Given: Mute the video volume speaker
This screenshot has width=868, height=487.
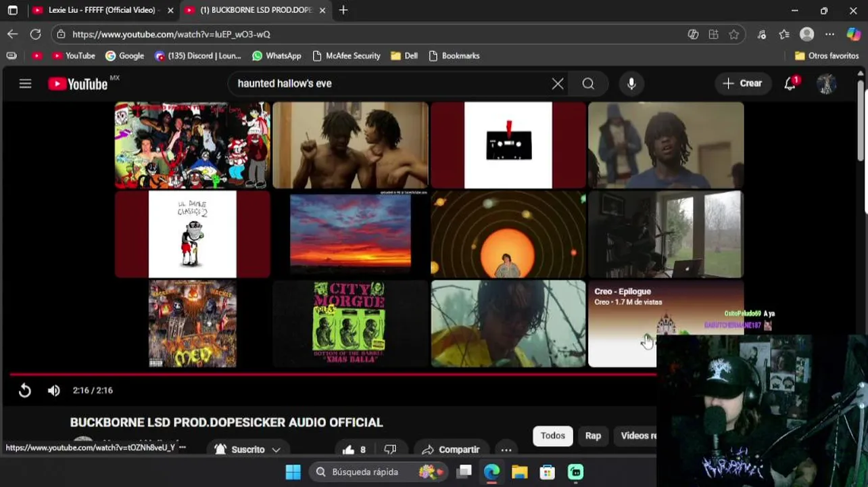Looking at the screenshot, I should (x=54, y=390).
